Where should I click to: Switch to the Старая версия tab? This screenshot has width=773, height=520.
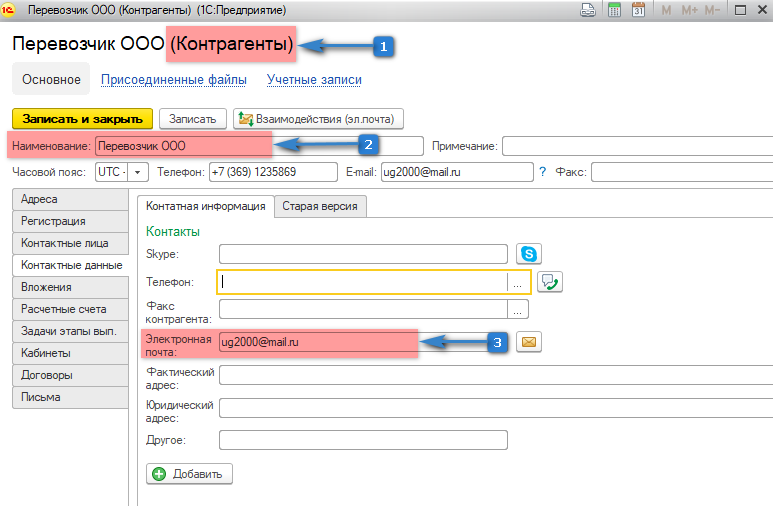point(321,206)
